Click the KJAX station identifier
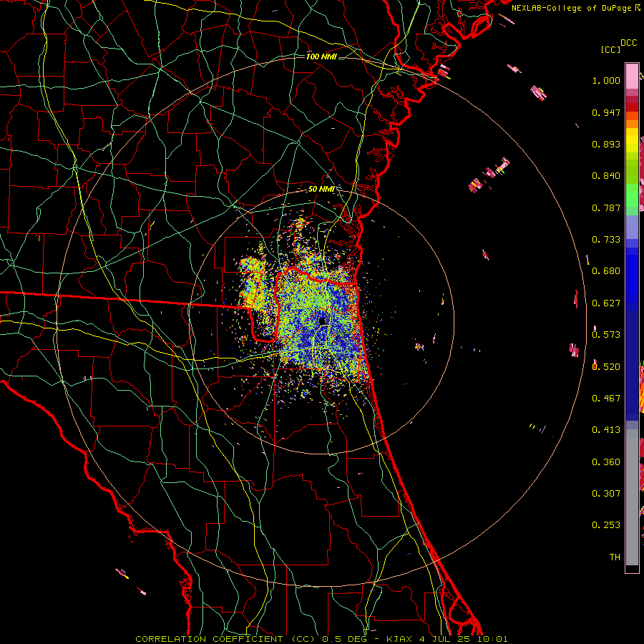 [400, 639]
